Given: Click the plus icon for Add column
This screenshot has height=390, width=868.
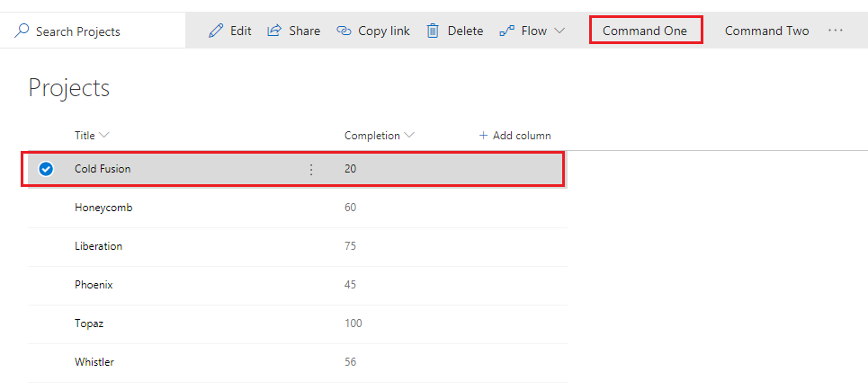Looking at the screenshot, I should click(x=483, y=136).
